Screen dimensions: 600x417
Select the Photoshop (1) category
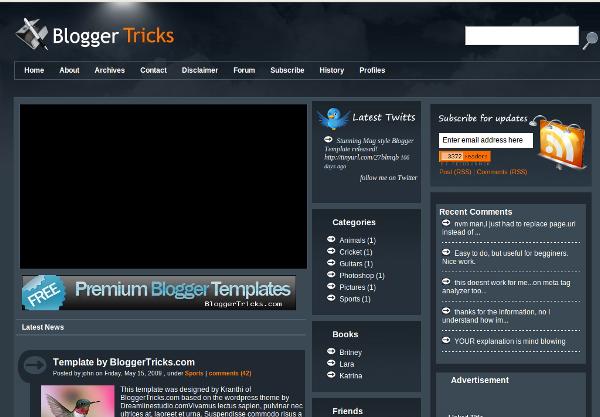pos(362,275)
